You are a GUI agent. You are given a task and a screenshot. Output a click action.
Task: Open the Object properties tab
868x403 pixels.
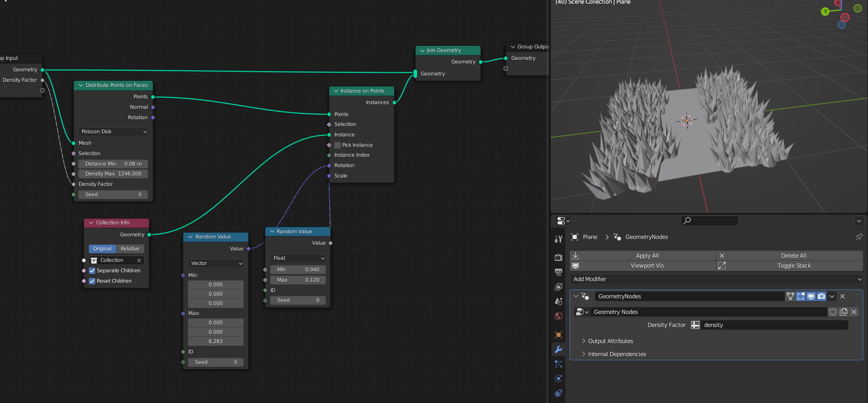click(559, 335)
